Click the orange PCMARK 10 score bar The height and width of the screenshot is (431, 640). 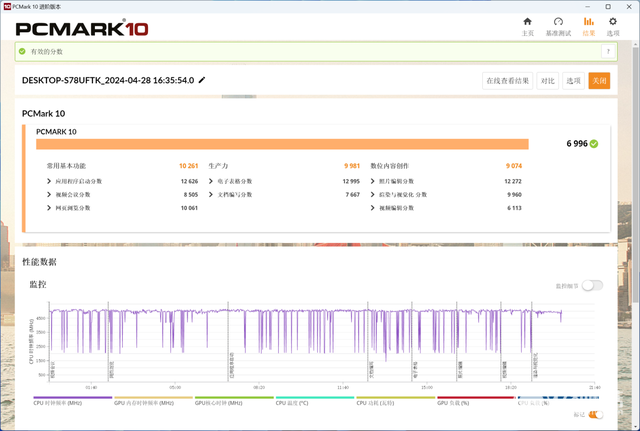(x=282, y=144)
